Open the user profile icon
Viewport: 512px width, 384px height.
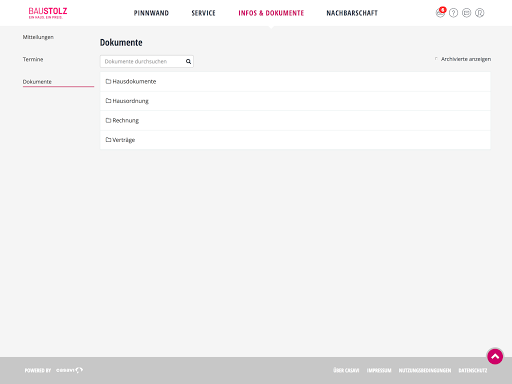(x=479, y=13)
